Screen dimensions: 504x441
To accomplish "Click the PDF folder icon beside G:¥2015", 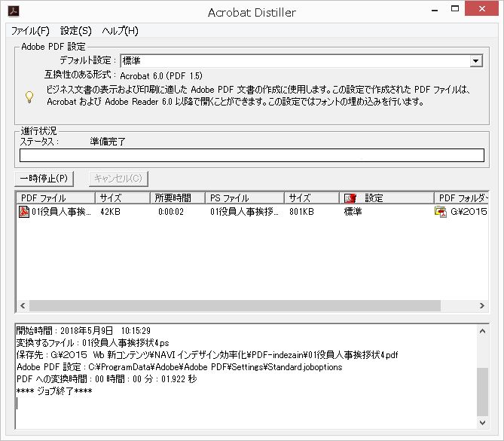I will tap(441, 212).
